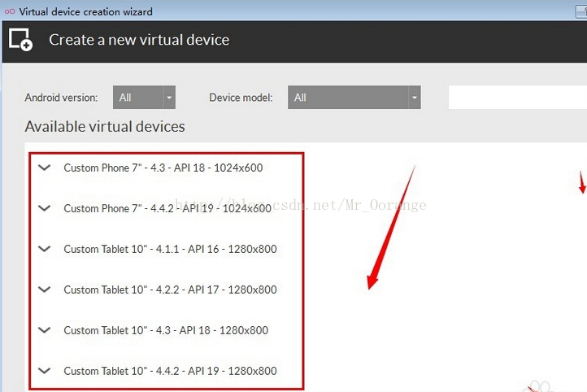Select Custom Tablet 10" - 4.4.2 - API 19 - 1280x800

(171, 371)
